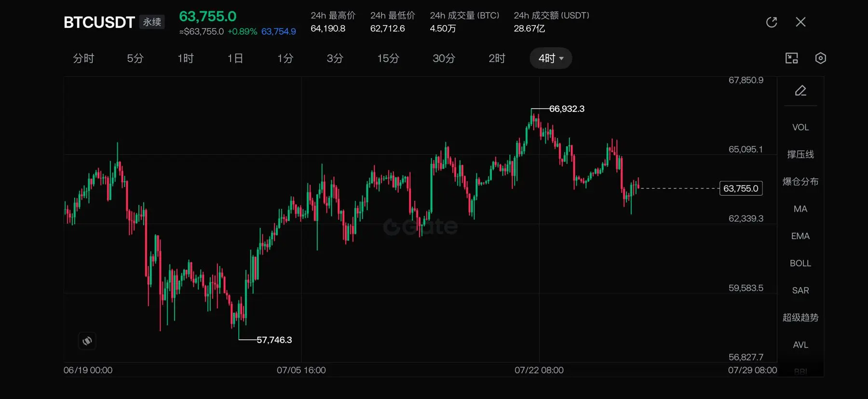Enable the 爆仓分布 indicator
Viewport: 868px width, 399px height.
point(800,182)
